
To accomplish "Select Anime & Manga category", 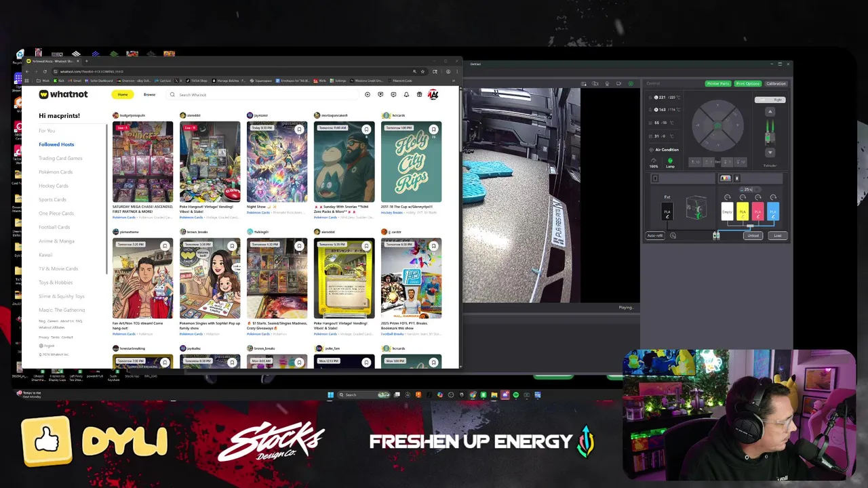I will tap(56, 241).
